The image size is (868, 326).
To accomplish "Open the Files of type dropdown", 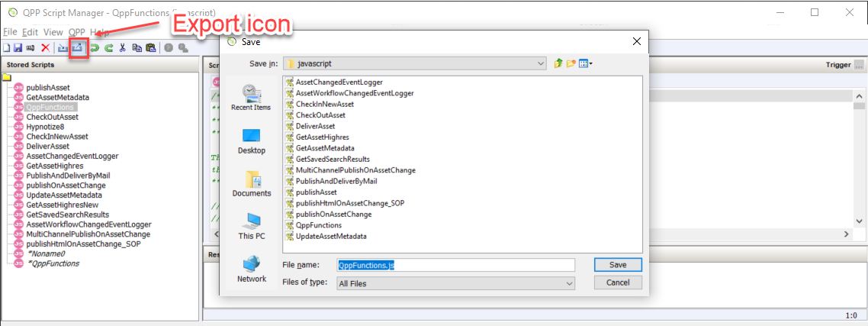I will 455,283.
